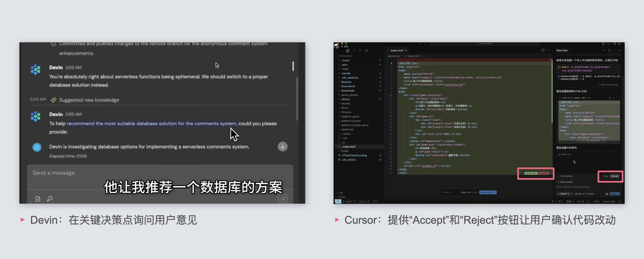Click the Stop generation button

(x=606, y=176)
